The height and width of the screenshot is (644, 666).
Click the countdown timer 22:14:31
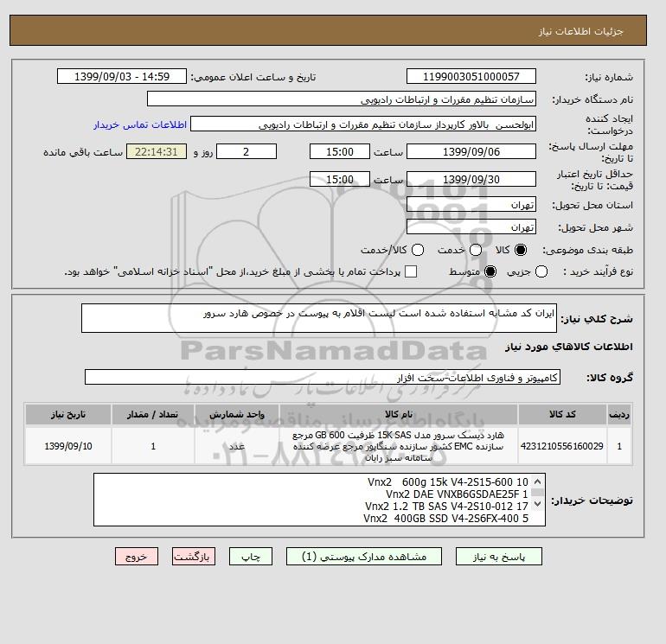point(157,151)
